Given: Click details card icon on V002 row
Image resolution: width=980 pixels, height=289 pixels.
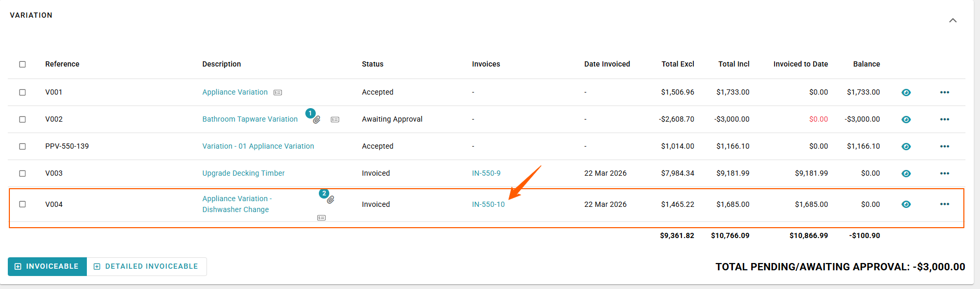Looking at the screenshot, I should (x=335, y=120).
